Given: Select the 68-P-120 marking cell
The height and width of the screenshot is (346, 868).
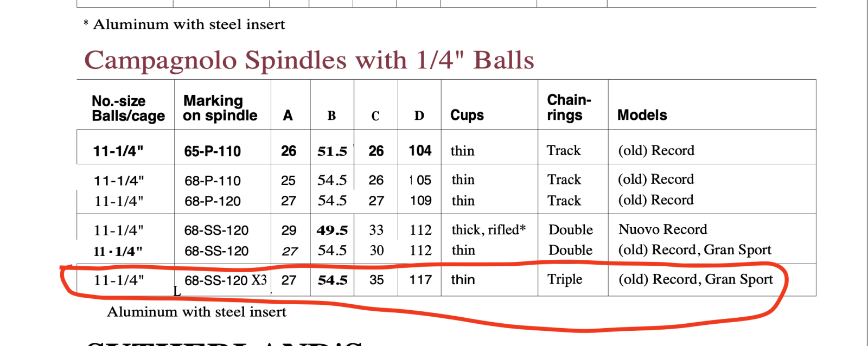Looking at the screenshot, I should click(212, 201).
